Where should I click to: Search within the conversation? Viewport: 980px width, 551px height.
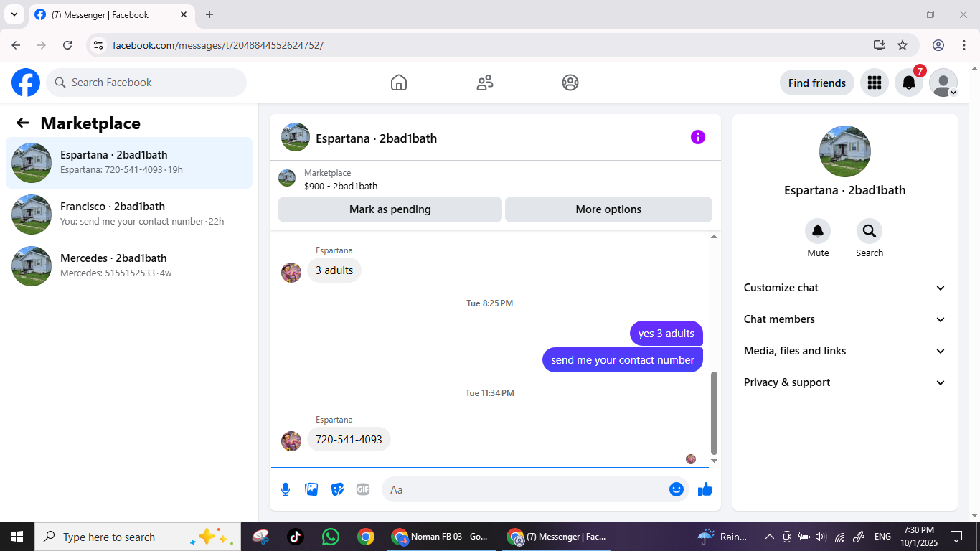point(870,231)
